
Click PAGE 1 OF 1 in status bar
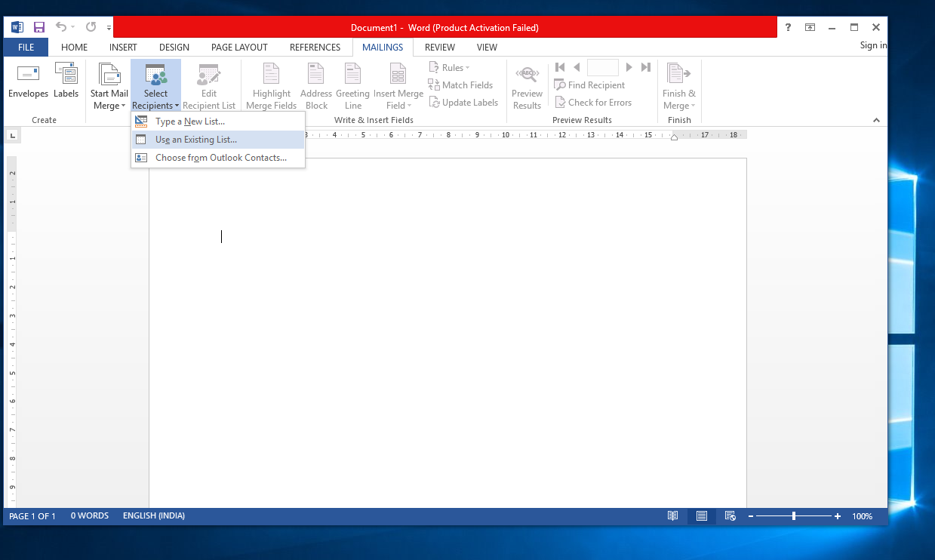32,516
